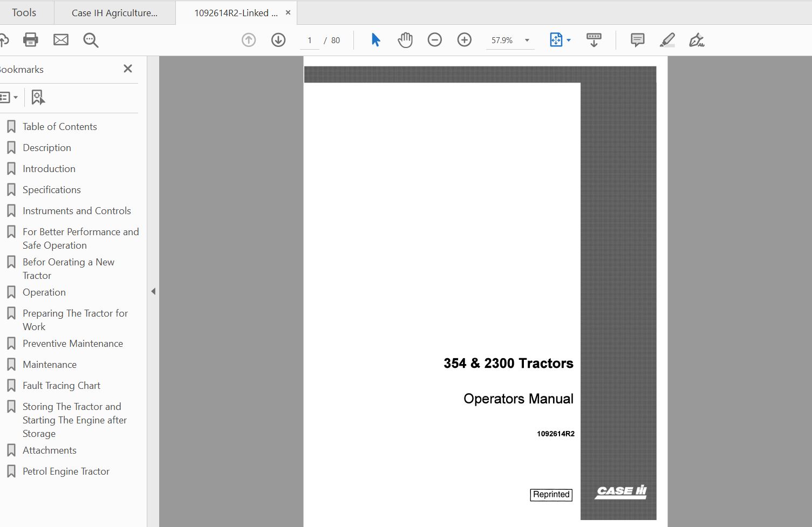Toggle continuous scrolling page display mode

click(594, 39)
